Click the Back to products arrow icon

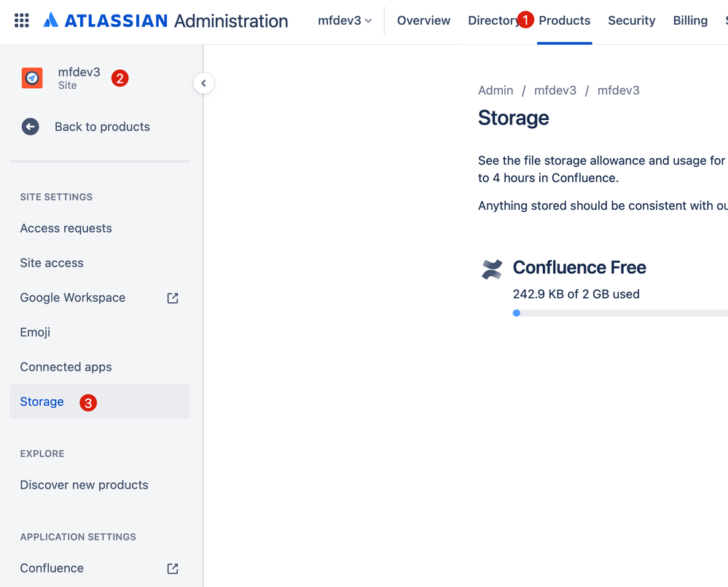click(30, 127)
